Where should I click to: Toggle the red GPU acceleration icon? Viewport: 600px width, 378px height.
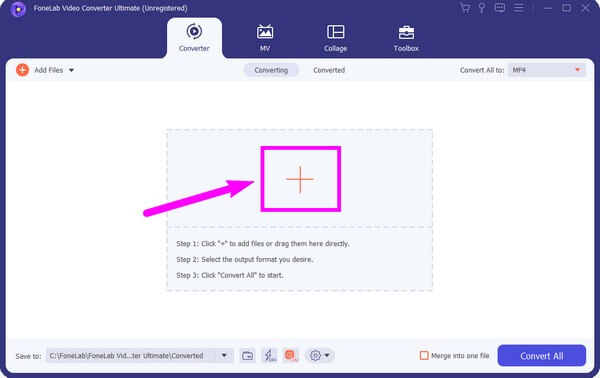click(291, 356)
